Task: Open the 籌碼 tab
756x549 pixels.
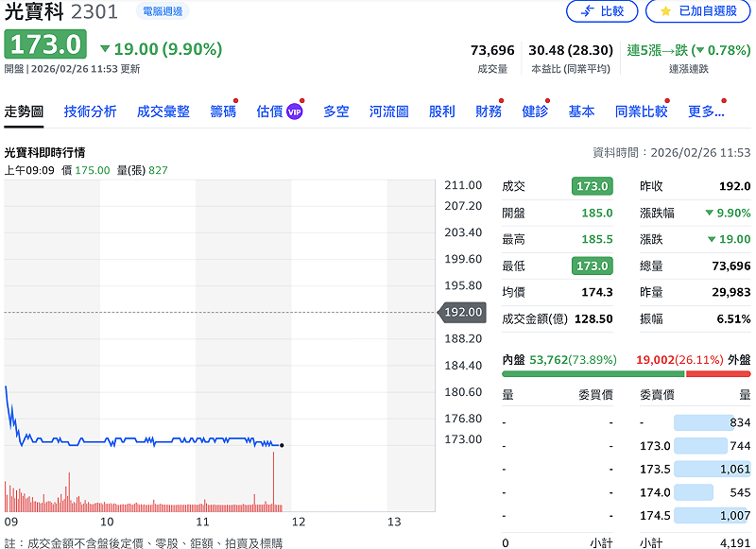Action: tap(223, 112)
